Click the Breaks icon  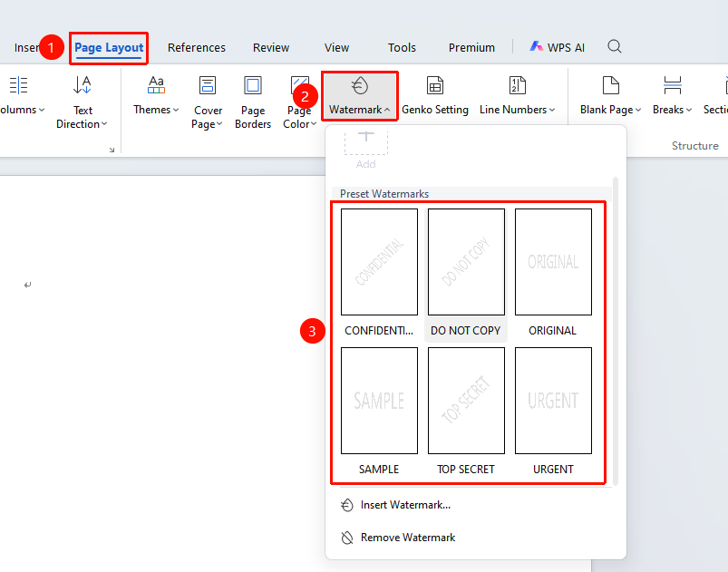[673, 85]
